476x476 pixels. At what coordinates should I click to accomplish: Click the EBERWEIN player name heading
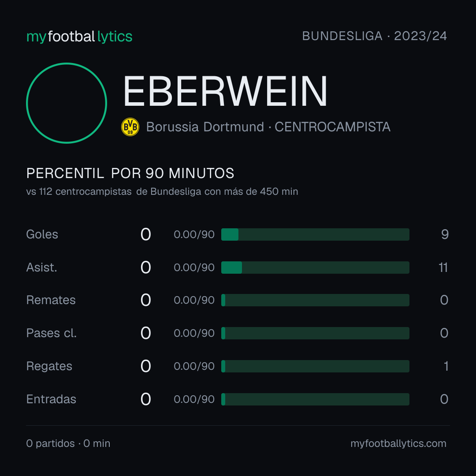pyautogui.click(x=225, y=91)
